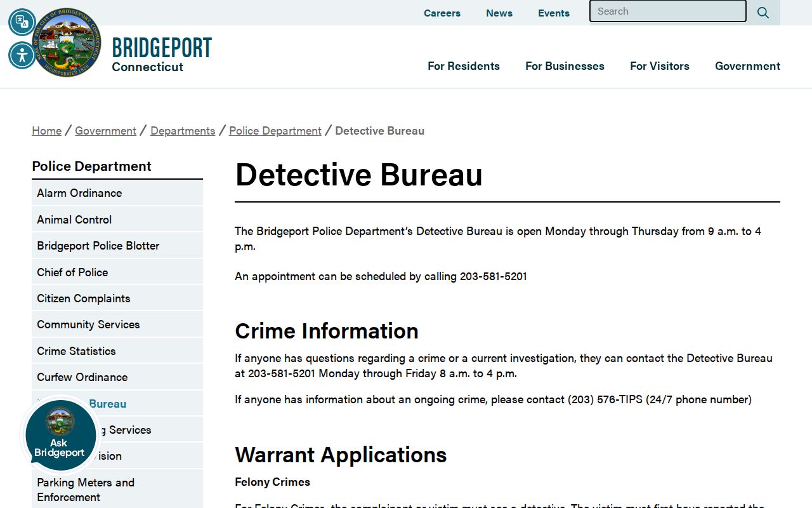The width and height of the screenshot is (812, 508).
Task: Open the For Residents menu
Action: (x=464, y=66)
